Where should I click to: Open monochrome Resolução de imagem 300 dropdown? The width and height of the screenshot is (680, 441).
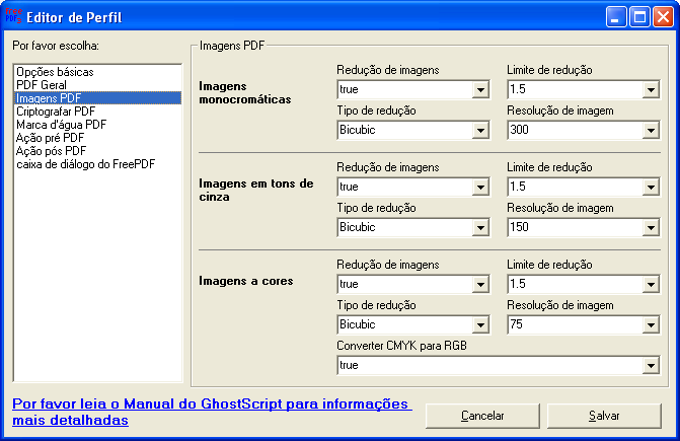point(651,130)
